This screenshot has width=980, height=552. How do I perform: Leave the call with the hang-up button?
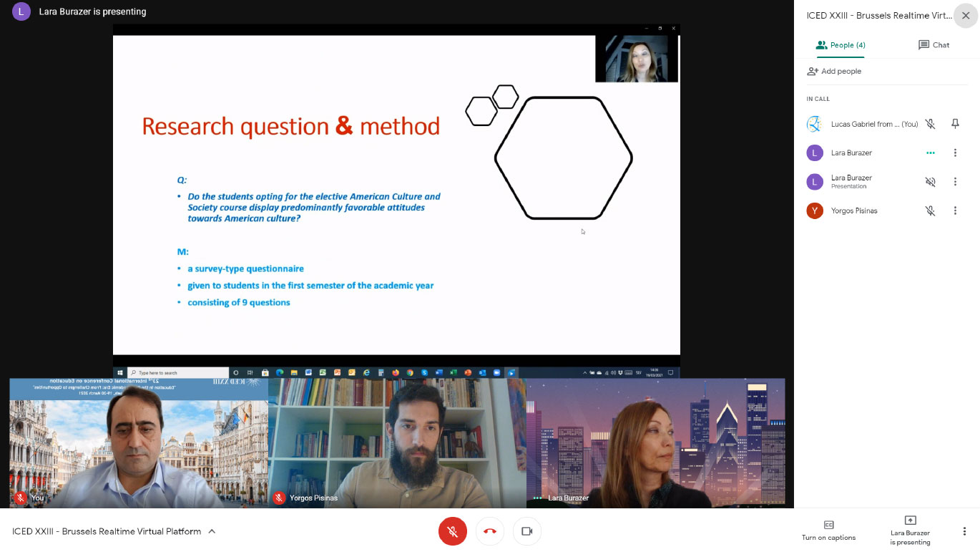(490, 531)
